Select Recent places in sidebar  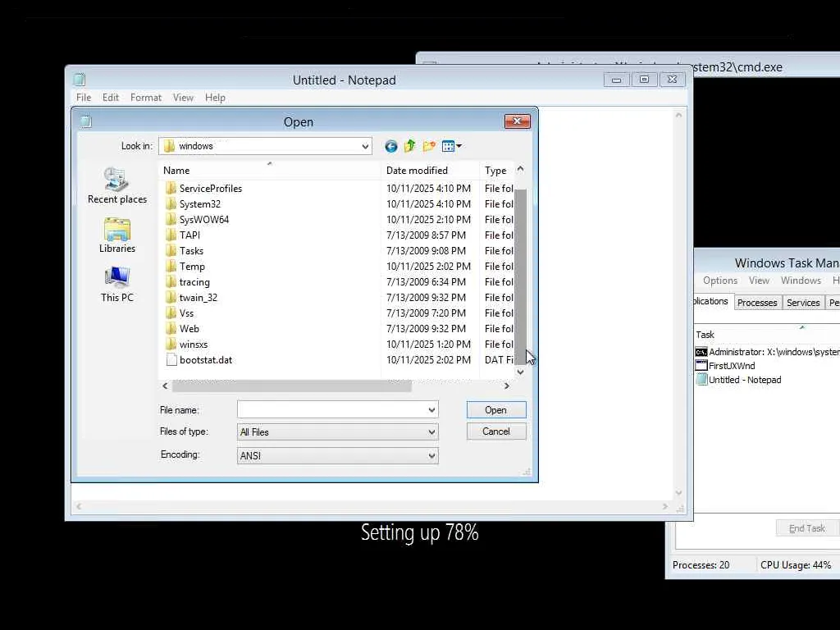click(117, 185)
